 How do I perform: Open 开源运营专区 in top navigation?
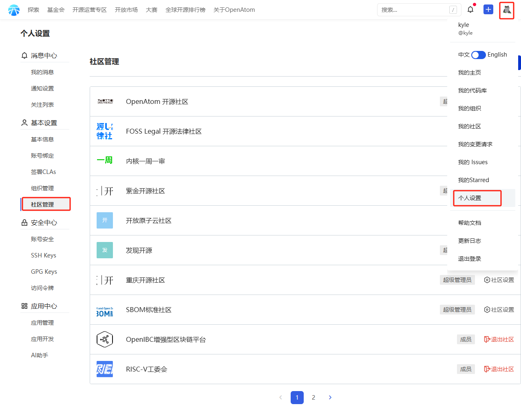tap(90, 10)
